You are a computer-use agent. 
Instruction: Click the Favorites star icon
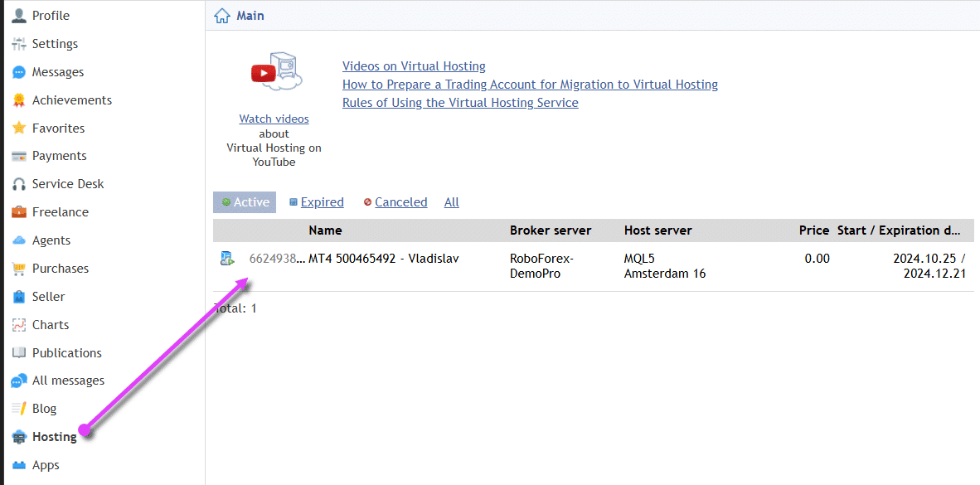click(18, 129)
